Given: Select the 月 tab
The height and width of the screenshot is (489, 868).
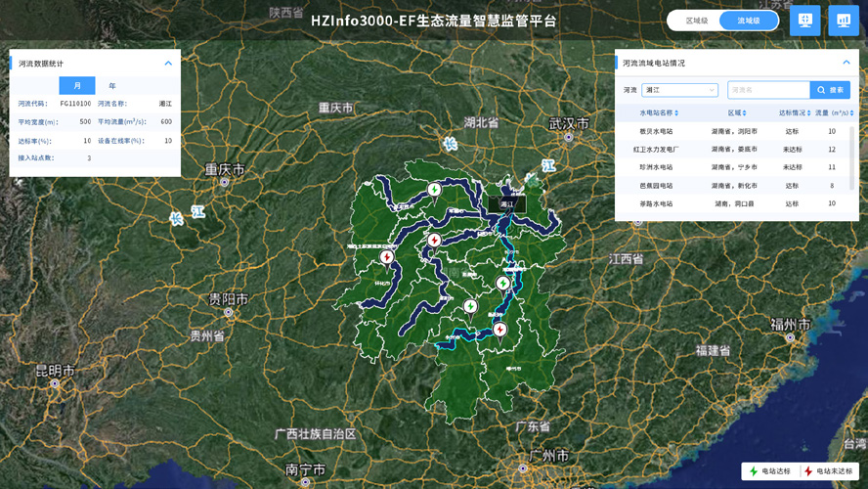Looking at the screenshot, I should (77, 86).
